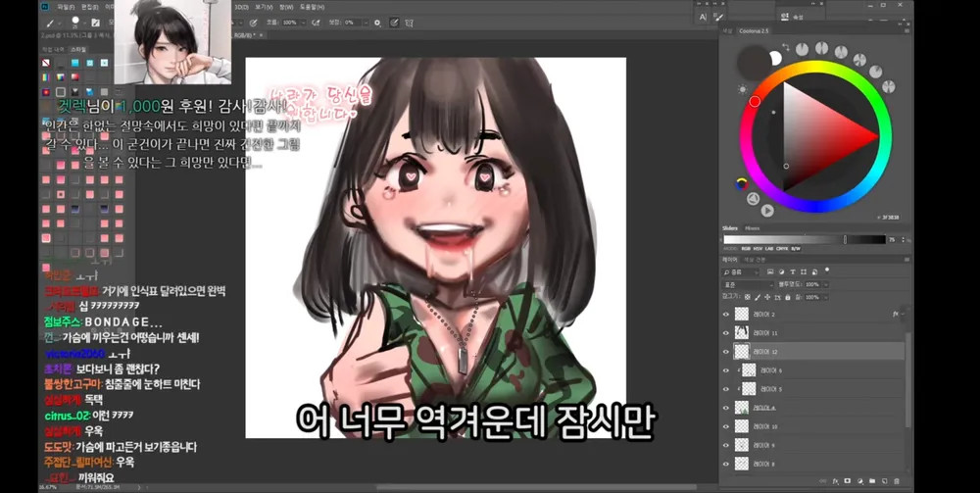Viewport: 980px width, 493px height.
Task: Click the add layer style fx icon
Action: tap(835, 481)
